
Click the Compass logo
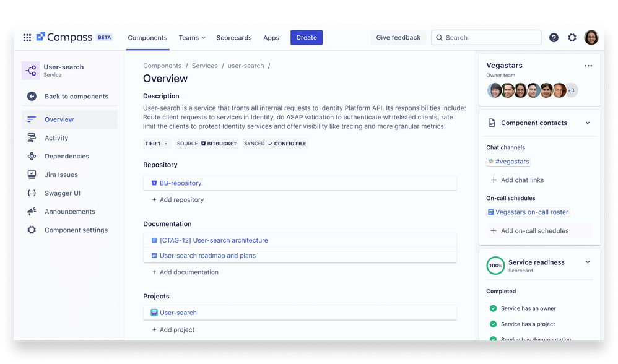pyautogui.click(x=64, y=37)
